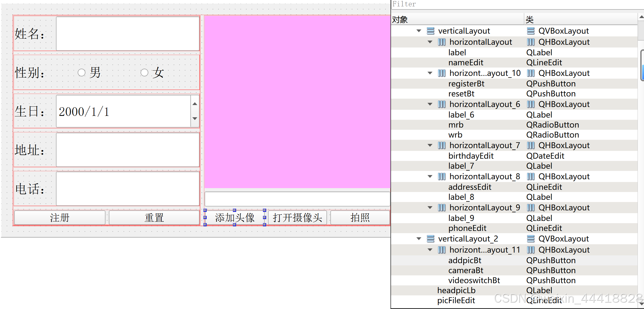
Task: Click QHBoxLayout class icon for horizontalLayout_9
Action: click(x=531, y=208)
